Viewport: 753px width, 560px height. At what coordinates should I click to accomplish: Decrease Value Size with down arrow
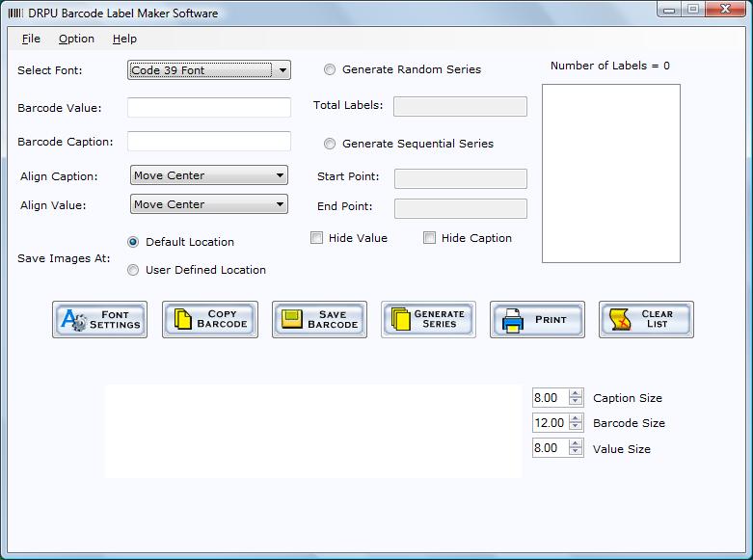[x=576, y=451]
